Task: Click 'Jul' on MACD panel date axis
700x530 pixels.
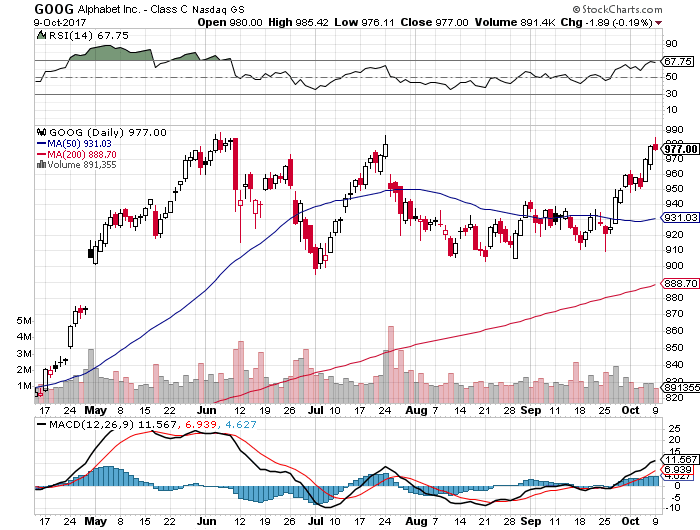Action: click(316, 521)
